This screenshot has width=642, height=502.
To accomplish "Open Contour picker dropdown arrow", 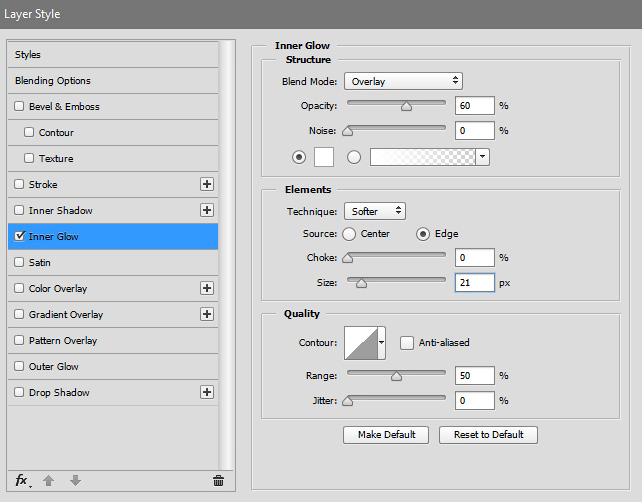I will coord(382,343).
